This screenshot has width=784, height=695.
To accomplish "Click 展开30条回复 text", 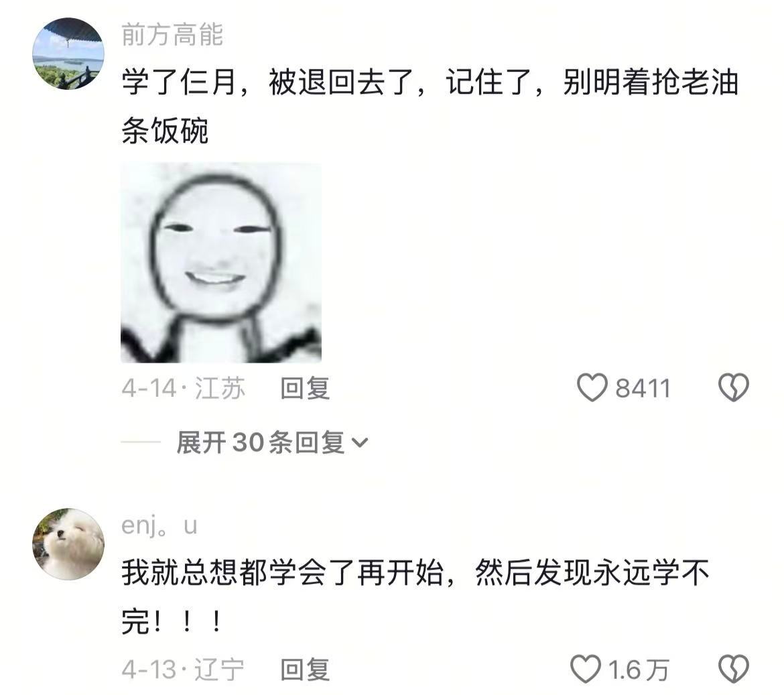I will (x=261, y=442).
